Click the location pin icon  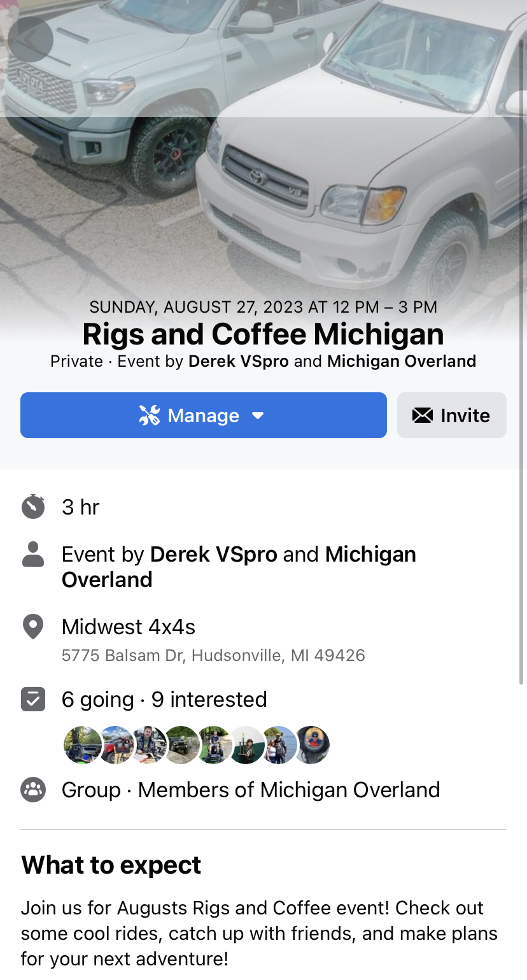tap(33, 627)
